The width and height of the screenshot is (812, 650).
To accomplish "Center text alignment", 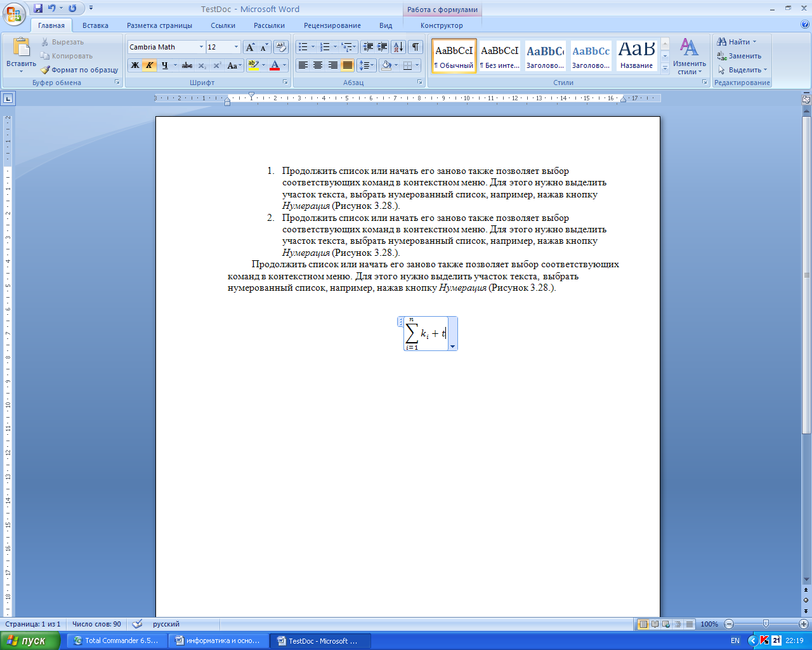I will (x=318, y=65).
